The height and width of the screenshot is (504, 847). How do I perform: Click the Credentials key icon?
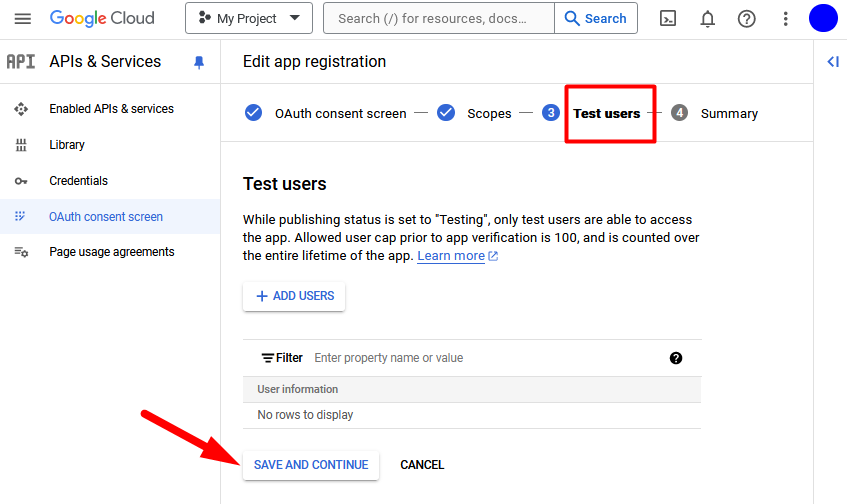click(x=21, y=181)
